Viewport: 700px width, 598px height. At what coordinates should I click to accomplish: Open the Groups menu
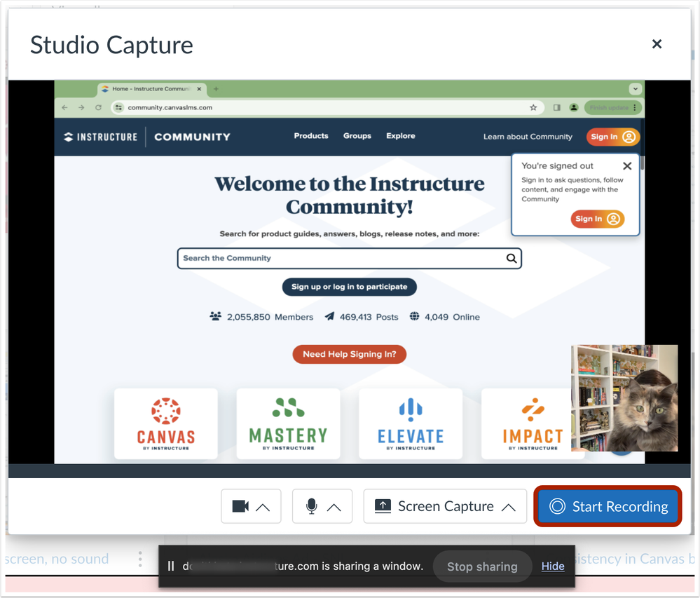pyautogui.click(x=357, y=136)
